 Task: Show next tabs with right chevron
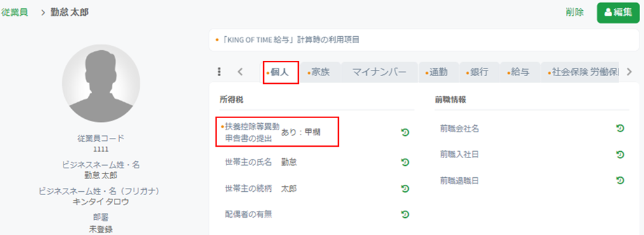click(629, 72)
